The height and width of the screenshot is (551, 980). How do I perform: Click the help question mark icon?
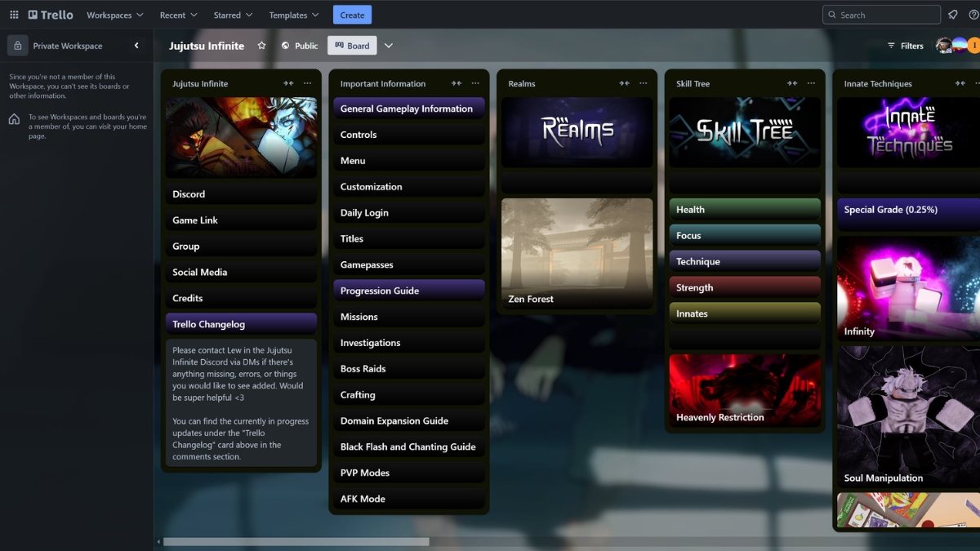tap(973, 15)
